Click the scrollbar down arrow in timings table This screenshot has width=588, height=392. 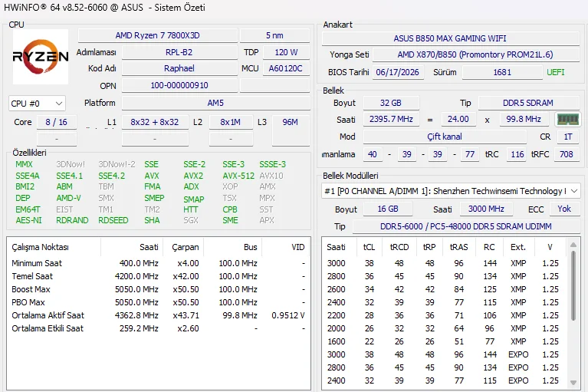573,383
